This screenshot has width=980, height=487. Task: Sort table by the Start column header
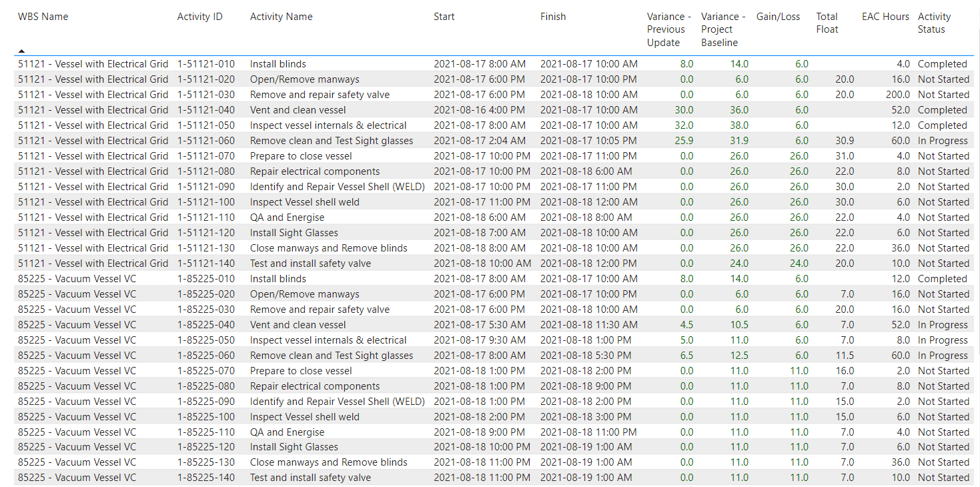(444, 17)
